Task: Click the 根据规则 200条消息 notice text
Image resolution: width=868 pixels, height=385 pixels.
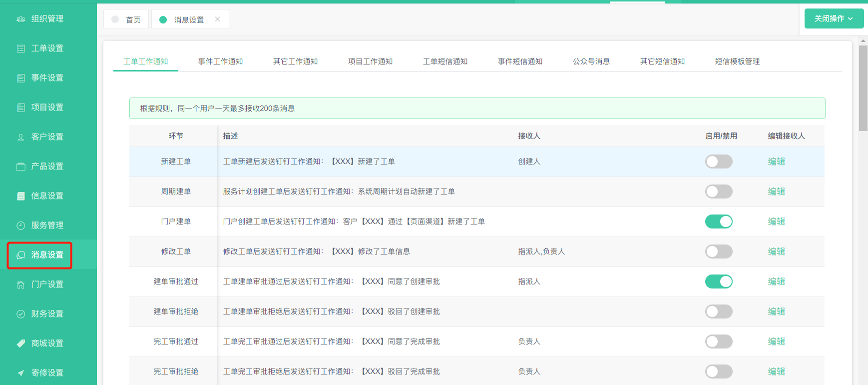Action: pos(217,108)
